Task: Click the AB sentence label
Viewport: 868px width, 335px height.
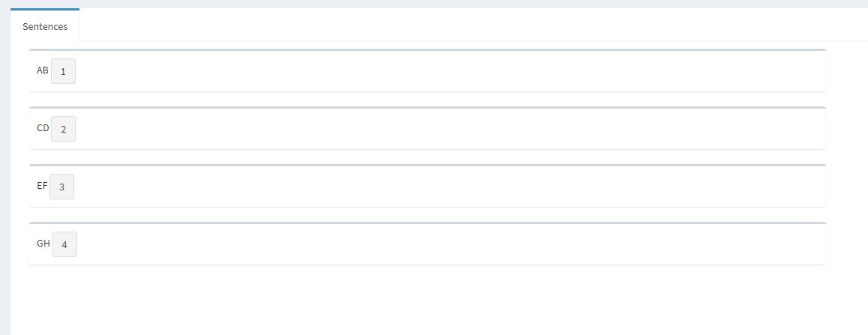Action: pyautogui.click(x=43, y=70)
